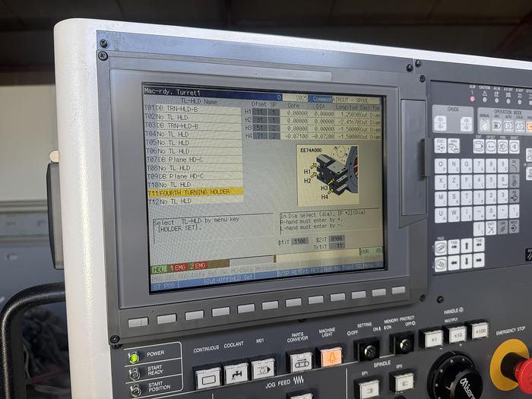This screenshot has width=532, height=399.
Task: Select T11 FOURTH TURNING HOLDER row
Action: [x=195, y=192]
